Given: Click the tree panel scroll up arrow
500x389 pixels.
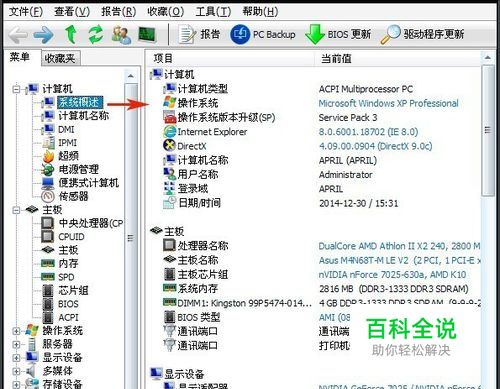Looking at the screenshot, I should pyautogui.click(x=131, y=76).
